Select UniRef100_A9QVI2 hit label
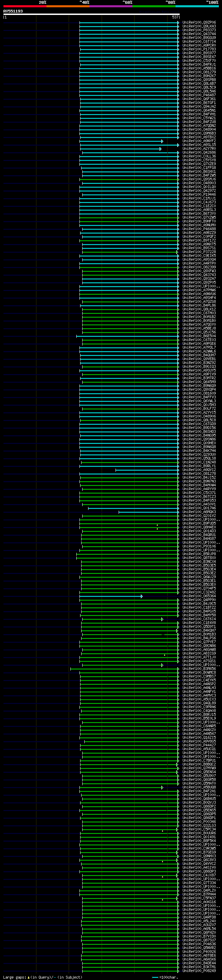 199,469
